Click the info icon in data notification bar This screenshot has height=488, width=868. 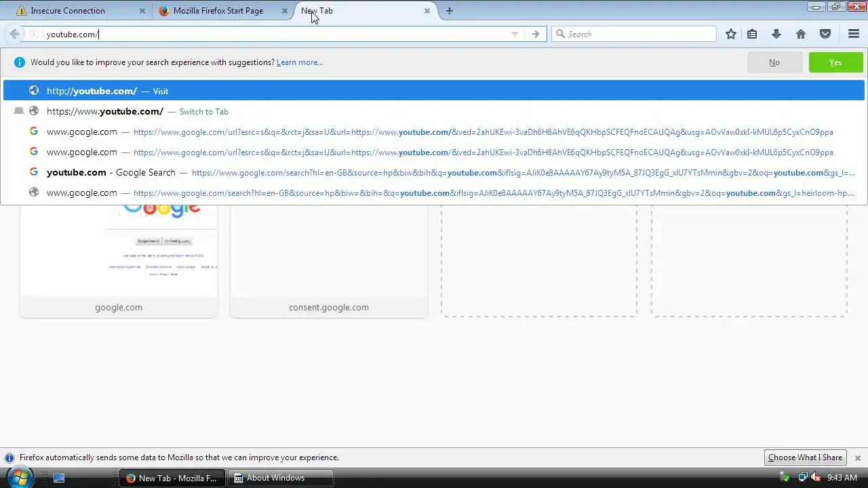tap(9, 457)
